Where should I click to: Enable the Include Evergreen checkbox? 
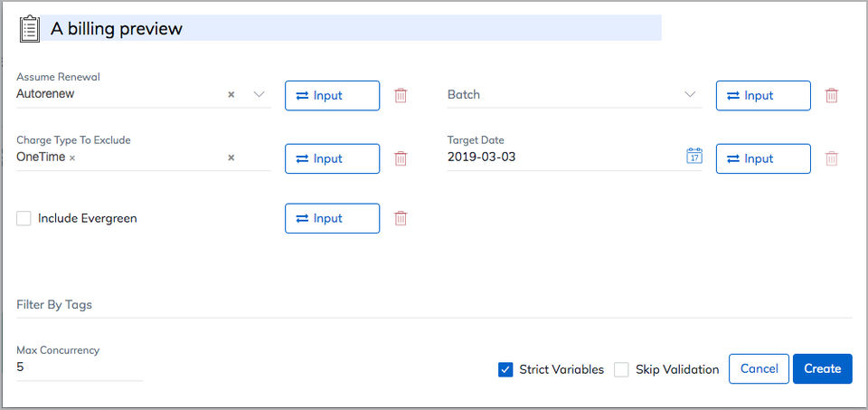pyautogui.click(x=24, y=218)
